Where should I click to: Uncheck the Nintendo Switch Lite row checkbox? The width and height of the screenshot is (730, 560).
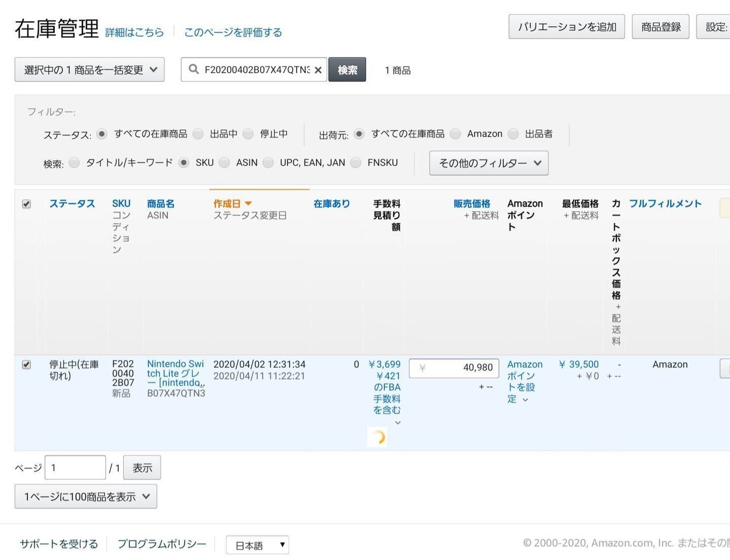click(x=26, y=364)
